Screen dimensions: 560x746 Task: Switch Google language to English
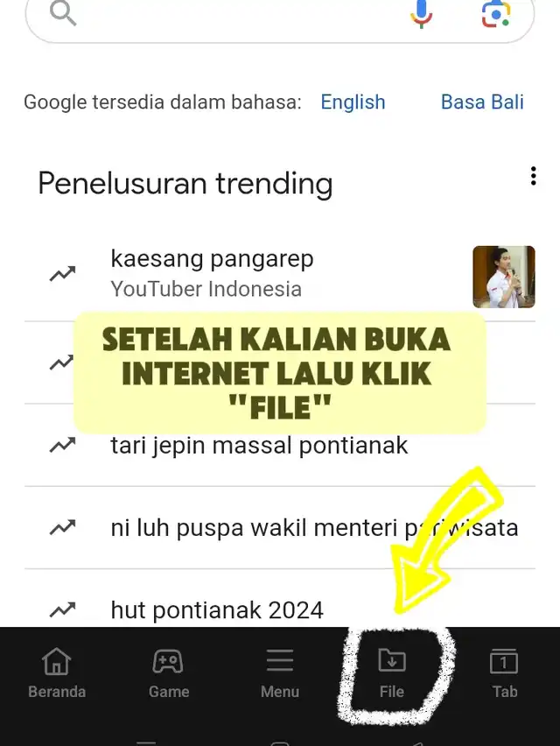[353, 102]
